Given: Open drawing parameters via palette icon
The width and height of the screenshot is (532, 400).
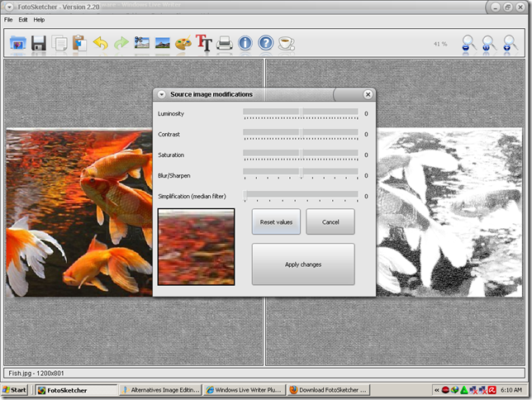Looking at the screenshot, I should click(183, 43).
